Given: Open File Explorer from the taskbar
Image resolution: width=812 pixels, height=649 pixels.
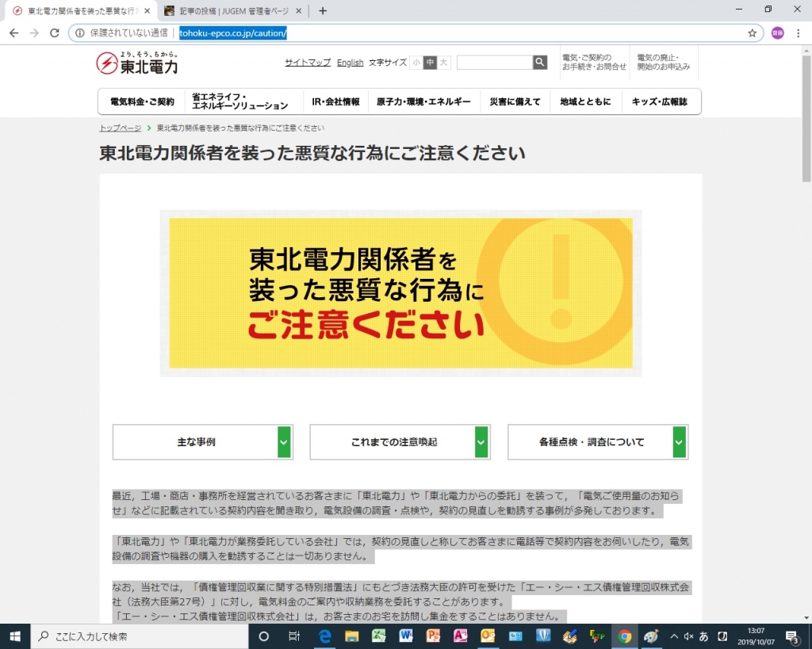Looking at the screenshot, I should click(x=351, y=636).
